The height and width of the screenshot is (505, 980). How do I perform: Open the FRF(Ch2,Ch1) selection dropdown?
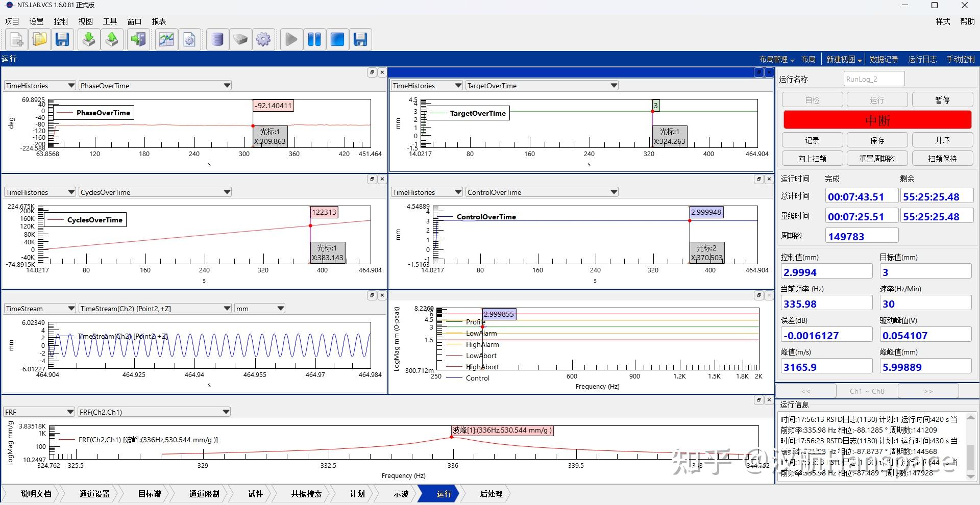coord(226,412)
